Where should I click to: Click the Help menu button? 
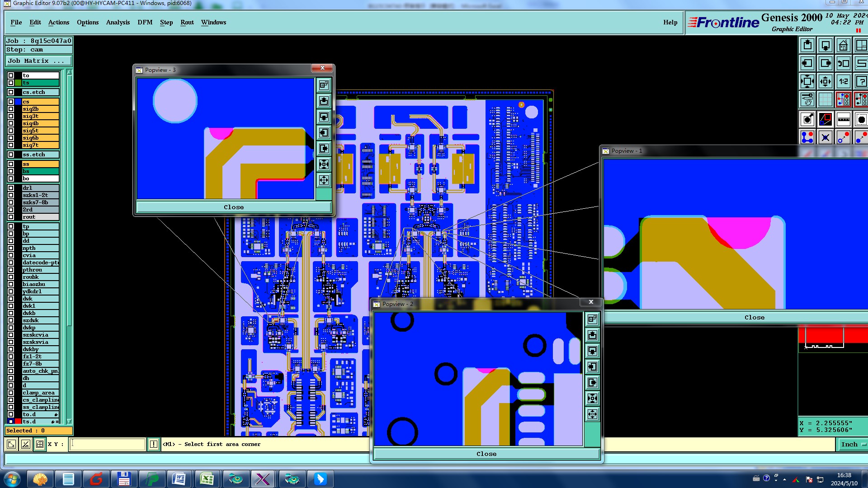670,22
